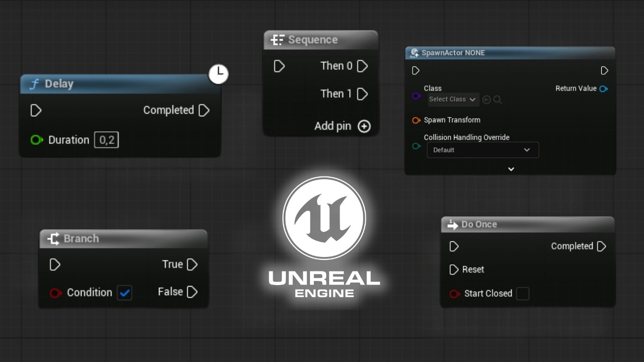Viewport: 644px width, 362px height.
Task: Select the Do Once node title
Action: pyautogui.click(x=479, y=224)
